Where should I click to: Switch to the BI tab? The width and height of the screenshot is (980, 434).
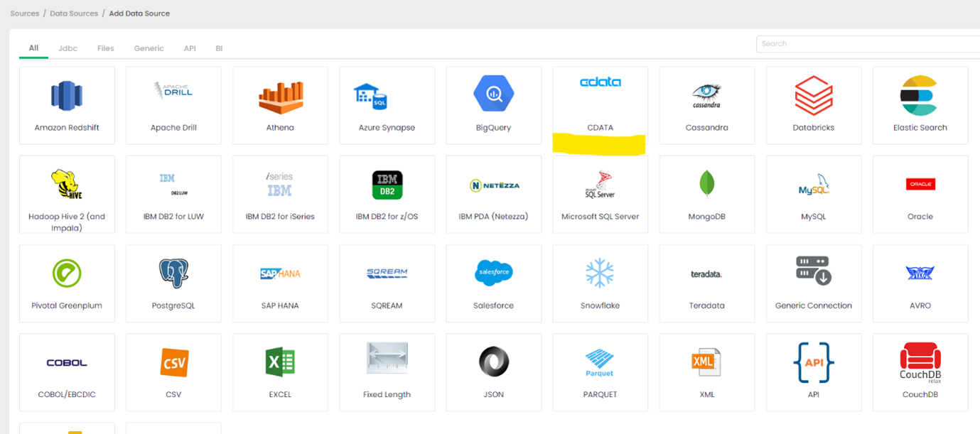219,48
